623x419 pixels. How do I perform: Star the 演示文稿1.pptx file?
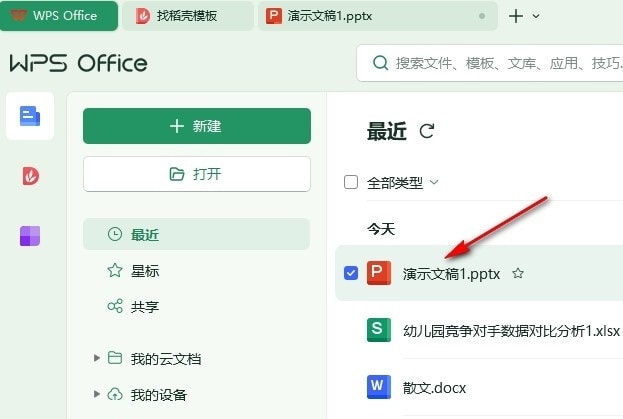pos(518,273)
